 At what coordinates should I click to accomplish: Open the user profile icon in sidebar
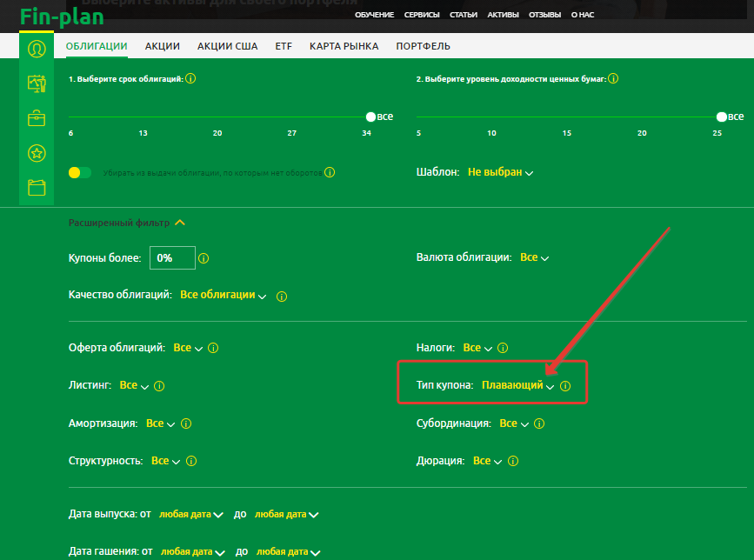click(37, 49)
